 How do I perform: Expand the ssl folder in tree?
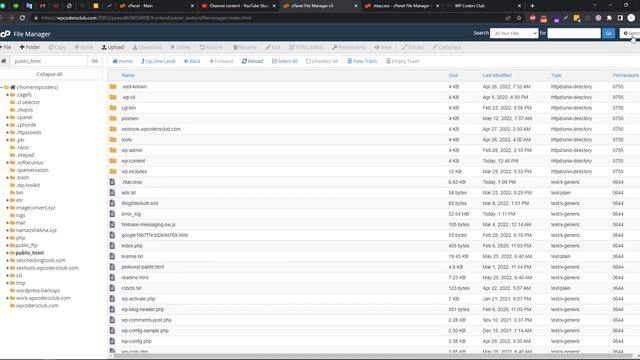(x=7, y=276)
